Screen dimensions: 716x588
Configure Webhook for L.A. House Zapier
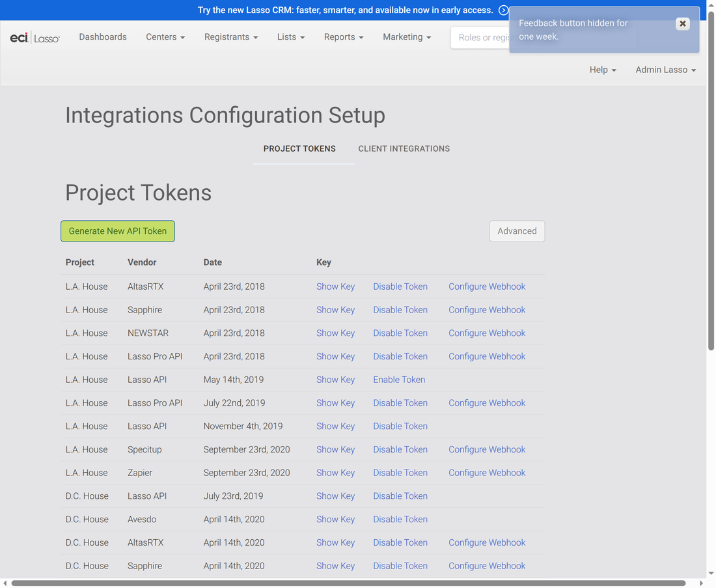(487, 473)
